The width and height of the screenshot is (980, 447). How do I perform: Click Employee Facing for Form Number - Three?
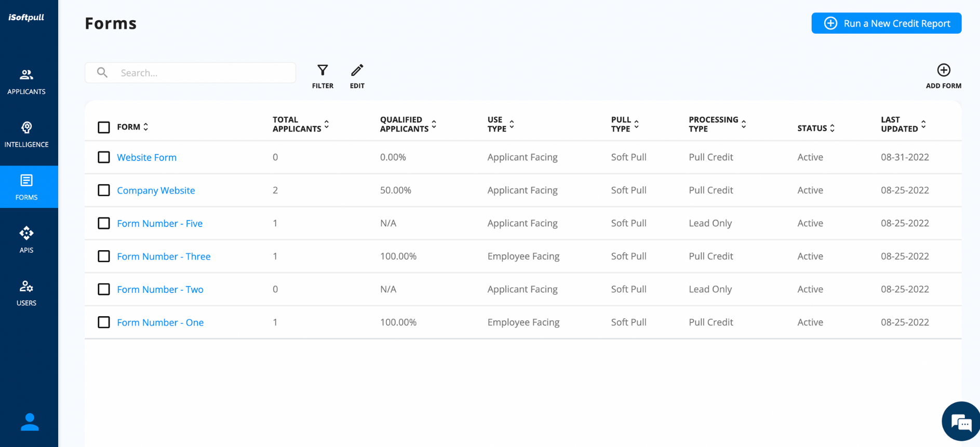point(523,256)
